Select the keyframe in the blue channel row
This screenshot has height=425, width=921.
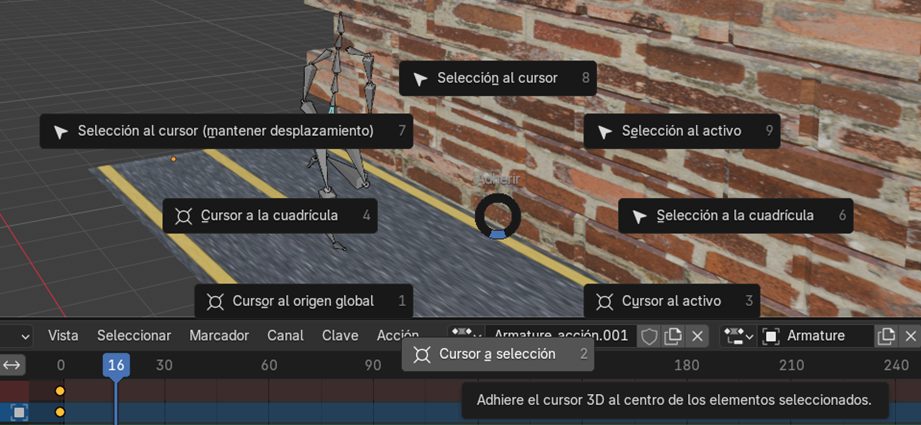pos(59,412)
